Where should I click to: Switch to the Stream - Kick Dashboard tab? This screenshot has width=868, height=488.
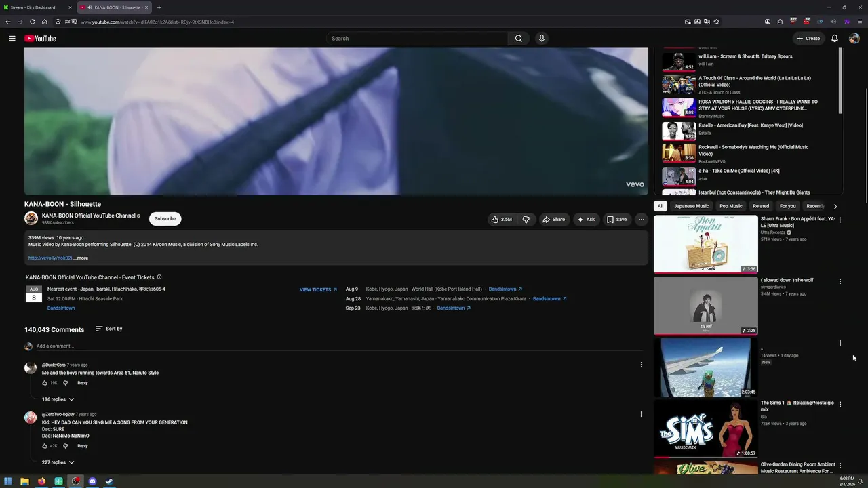(35, 7)
